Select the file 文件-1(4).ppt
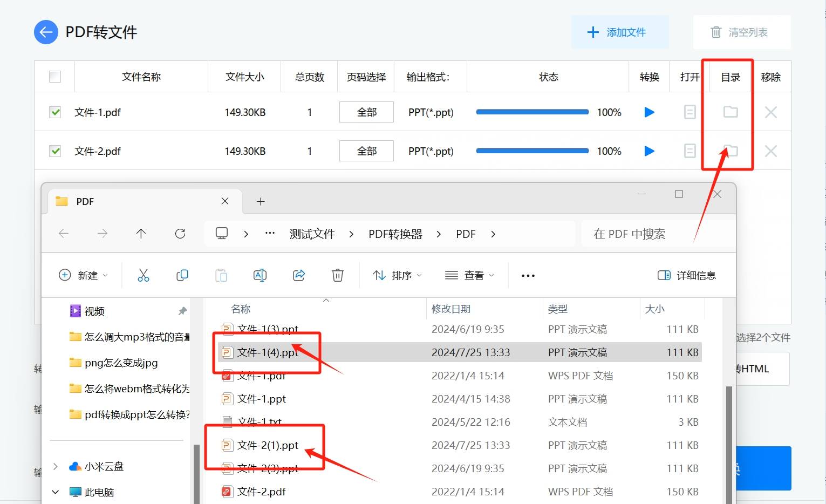826x504 pixels. [460, 352]
